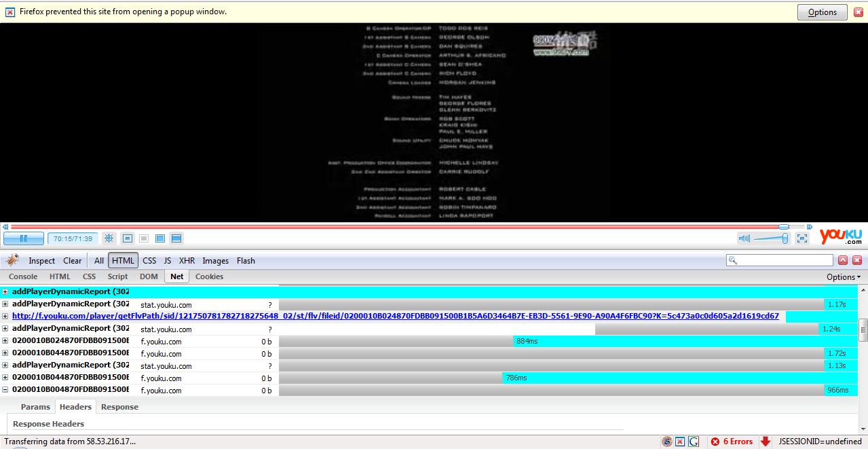Open Google search via statusbar G icon
This screenshot has width=868, height=449.
click(x=693, y=442)
